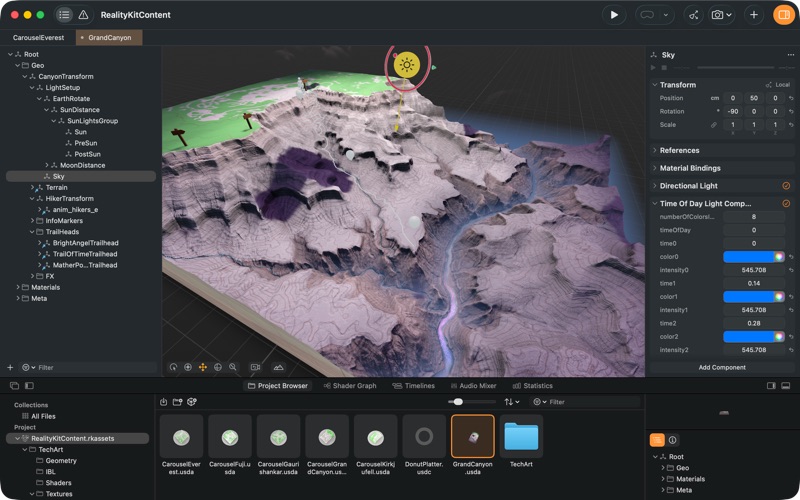Collapse the Root node in hierarchy
Viewport: 800px width, 500px height.
coord(10,54)
